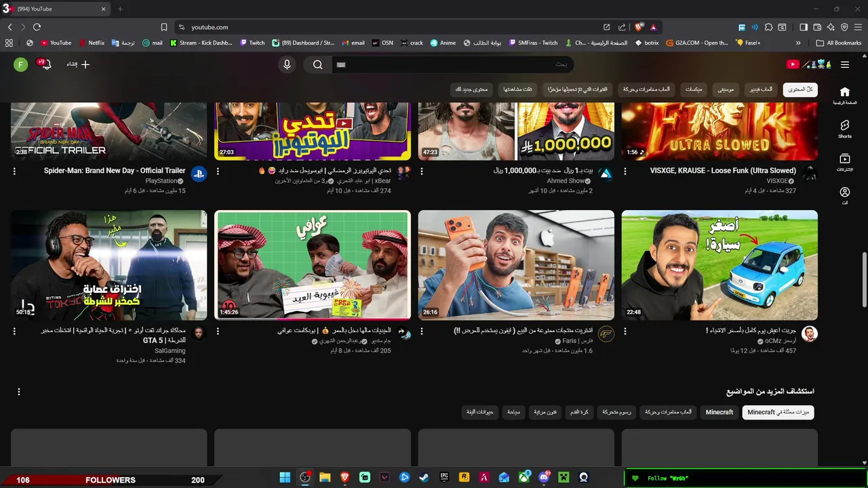Open the YouTube hamburger guide menu

[844, 64]
